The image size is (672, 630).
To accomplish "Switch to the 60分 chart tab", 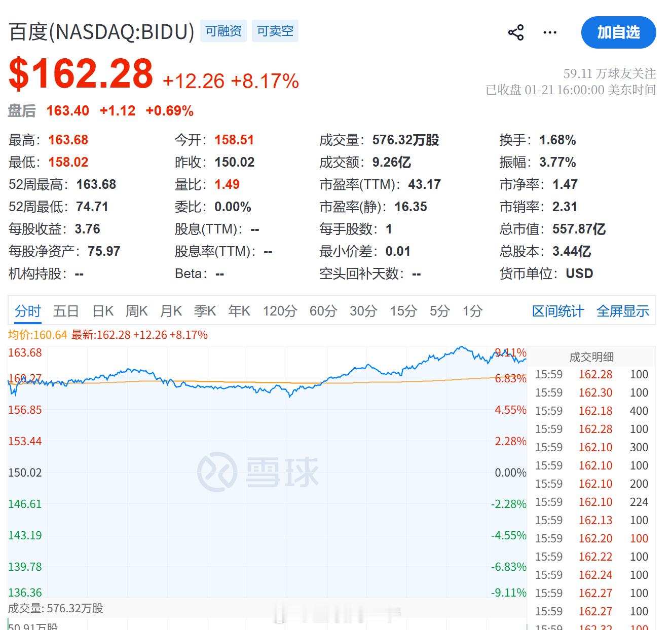I will click(x=323, y=311).
